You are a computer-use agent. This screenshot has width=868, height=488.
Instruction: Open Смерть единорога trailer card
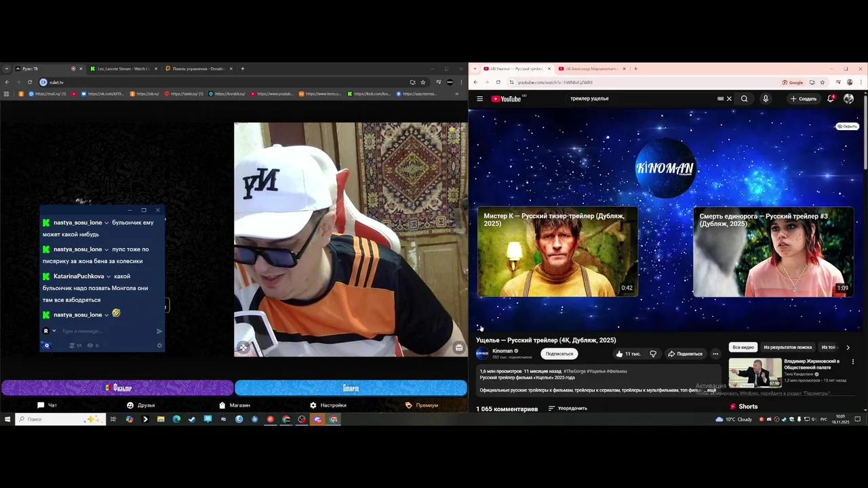(773, 251)
